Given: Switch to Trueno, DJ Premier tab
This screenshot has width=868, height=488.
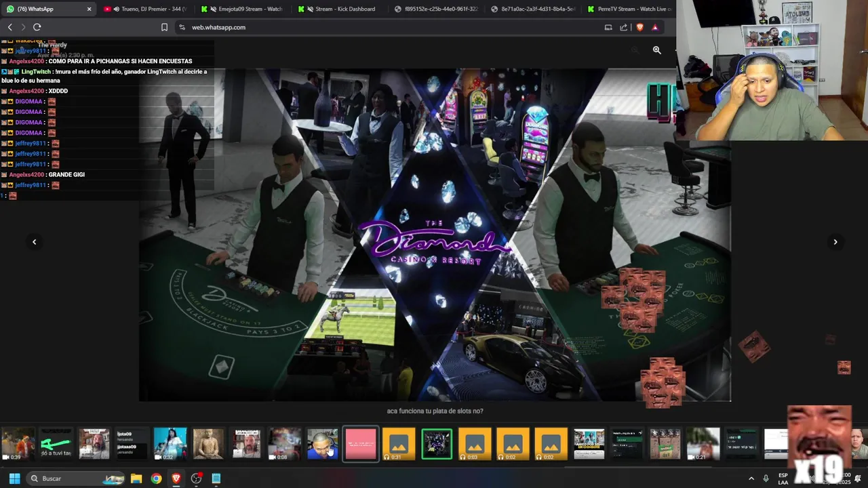Looking at the screenshot, I should pos(144,9).
